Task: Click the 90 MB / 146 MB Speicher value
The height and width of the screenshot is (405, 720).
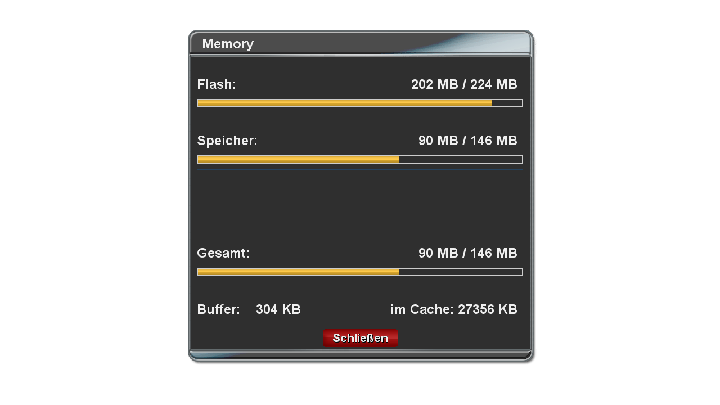Action: [x=467, y=140]
